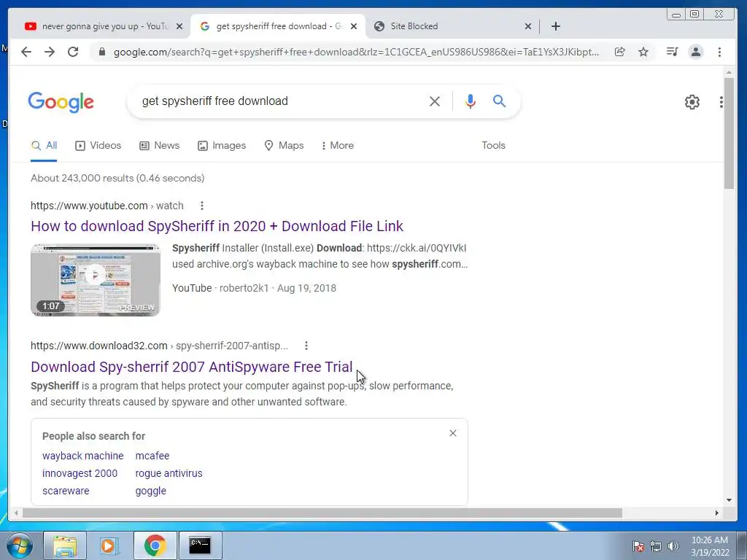
Task: Click the Chrome taskbar icon
Action: pyautogui.click(x=155, y=545)
